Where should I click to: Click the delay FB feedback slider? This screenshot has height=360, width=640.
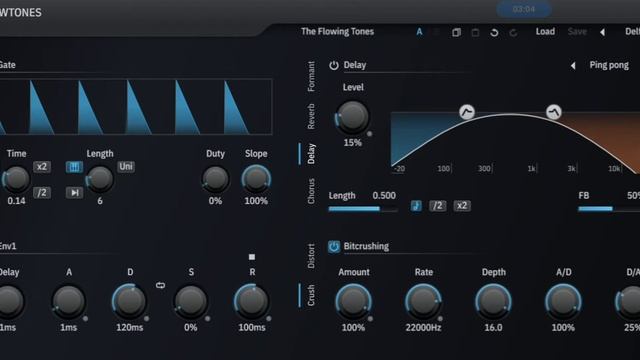click(609, 209)
